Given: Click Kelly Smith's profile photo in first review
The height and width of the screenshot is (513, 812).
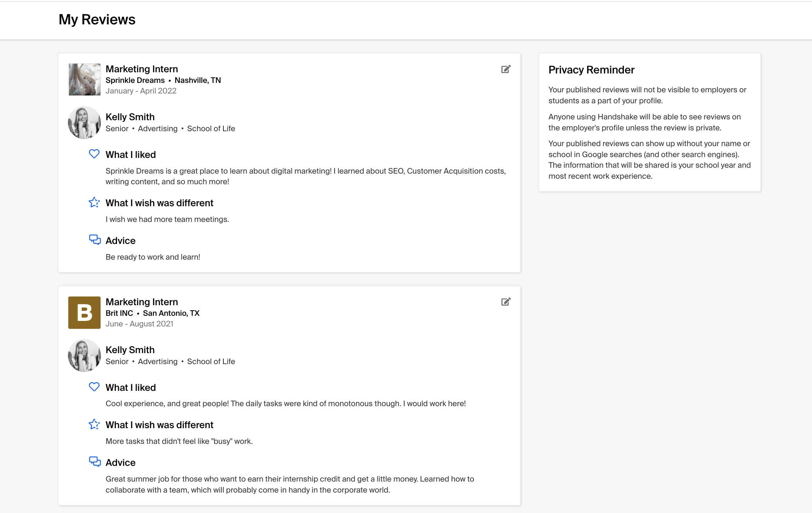Looking at the screenshot, I should click(83, 122).
